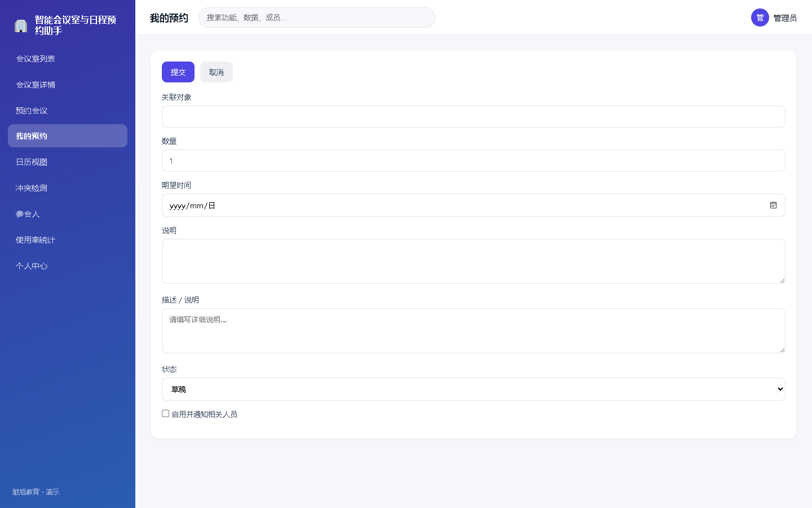The height and width of the screenshot is (508, 812).
Task: Open 使用率统计 sidebar entry
Action: (68, 240)
